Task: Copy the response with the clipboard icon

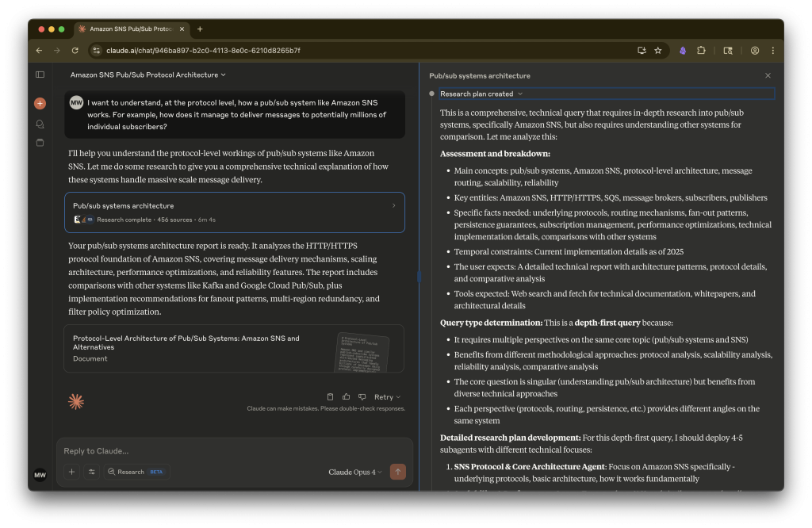Action: [x=331, y=396]
